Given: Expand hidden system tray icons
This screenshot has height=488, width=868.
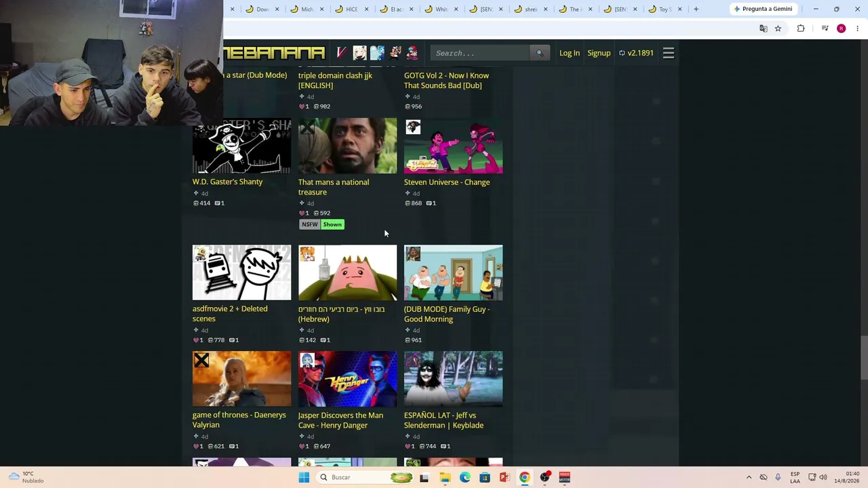Looking at the screenshot, I should 749,477.
